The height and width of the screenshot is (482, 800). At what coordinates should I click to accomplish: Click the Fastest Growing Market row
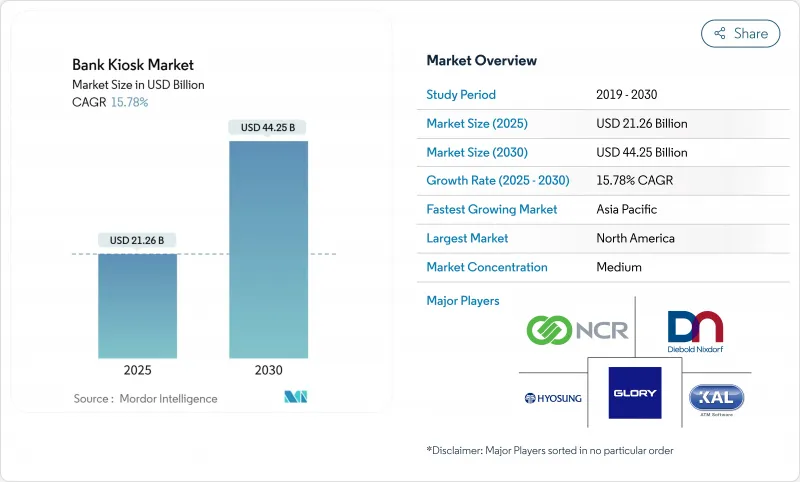(588, 210)
